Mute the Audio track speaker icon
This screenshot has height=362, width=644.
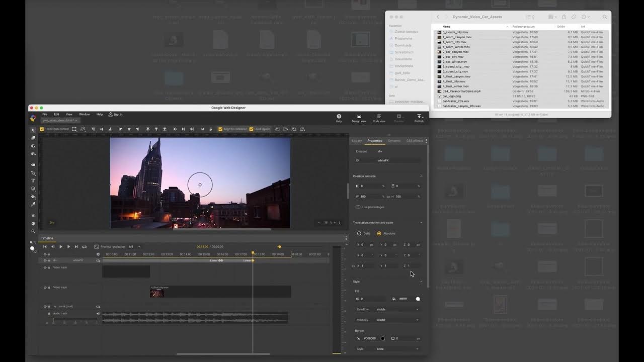(98, 314)
